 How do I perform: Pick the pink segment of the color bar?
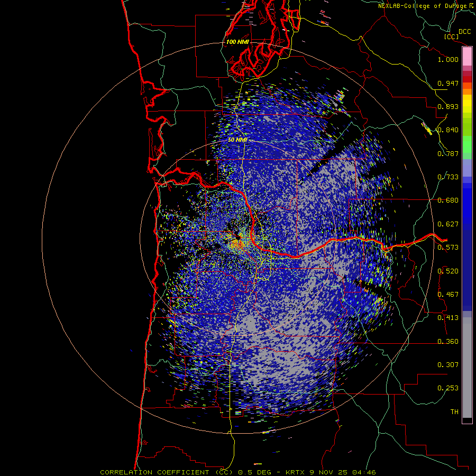[467, 57]
